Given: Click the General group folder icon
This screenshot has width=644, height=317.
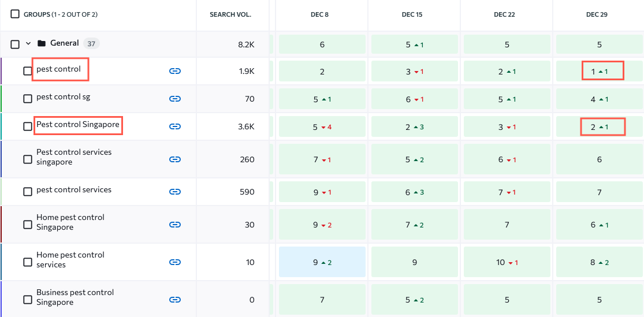Looking at the screenshot, I should pyautogui.click(x=41, y=43).
